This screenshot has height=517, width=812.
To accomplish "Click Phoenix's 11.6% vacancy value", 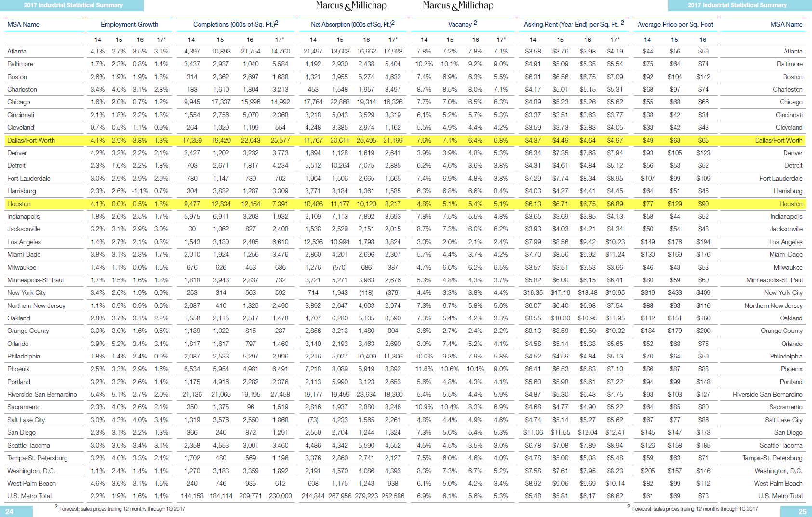I will click(424, 369).
